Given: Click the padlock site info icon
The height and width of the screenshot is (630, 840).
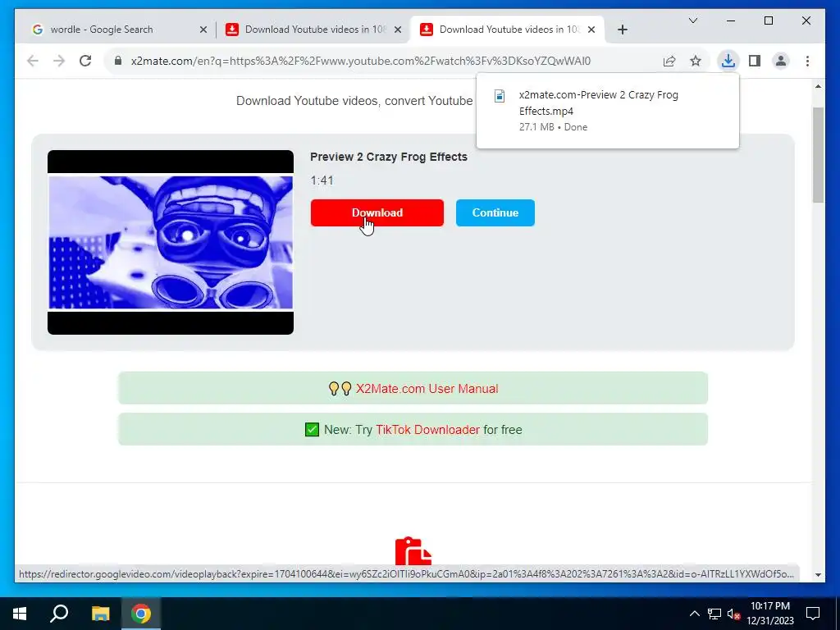Looking at the screenshot, I should point(118,61).
